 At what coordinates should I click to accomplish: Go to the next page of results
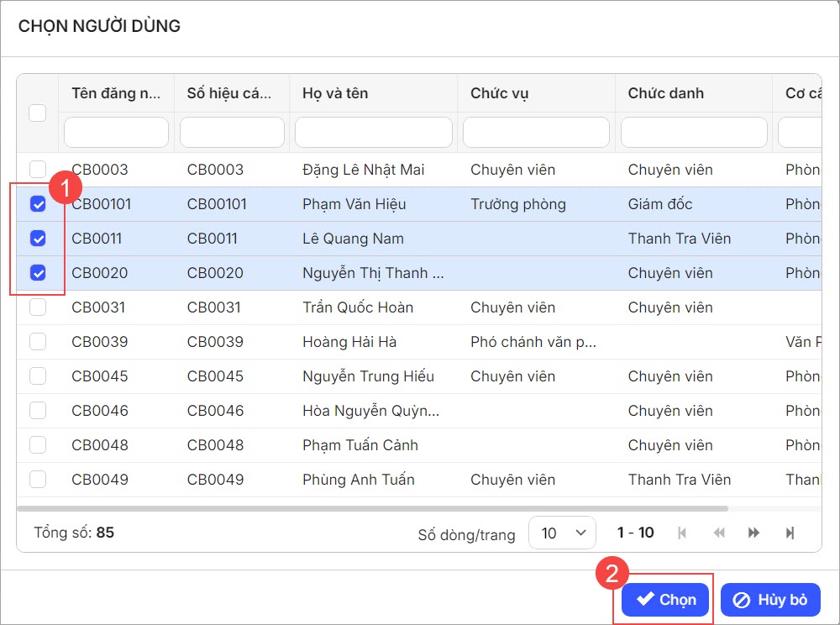[x=753, y=533]
